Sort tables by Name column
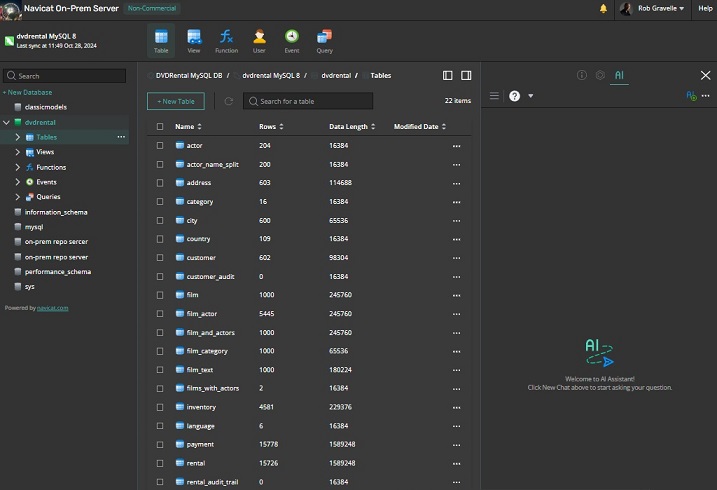 pos(188,127)
